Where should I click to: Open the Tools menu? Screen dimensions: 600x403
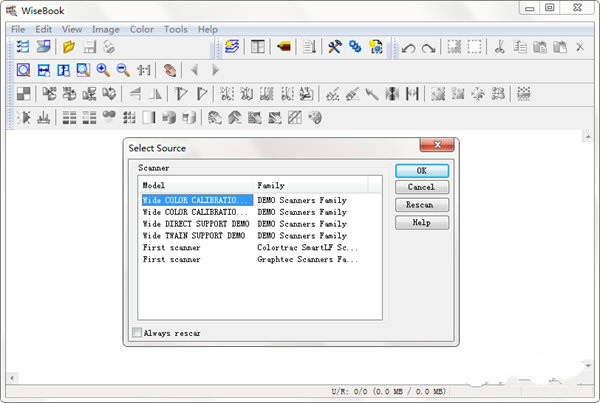tap(175, 29)
